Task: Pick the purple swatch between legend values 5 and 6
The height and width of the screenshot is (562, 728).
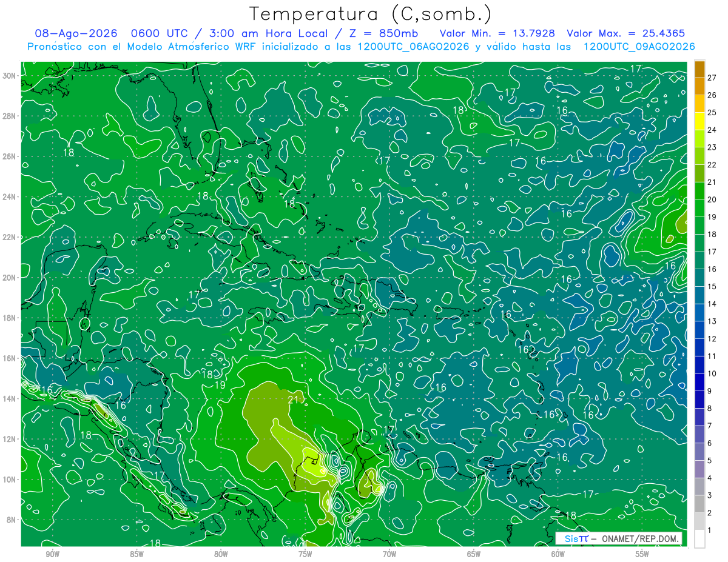Action: tap(699, 452)
